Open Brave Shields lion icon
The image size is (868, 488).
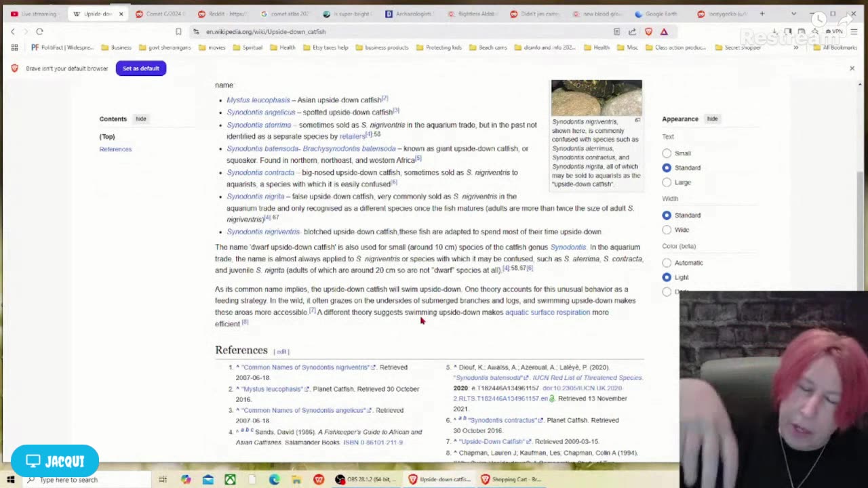coord(648,31)
